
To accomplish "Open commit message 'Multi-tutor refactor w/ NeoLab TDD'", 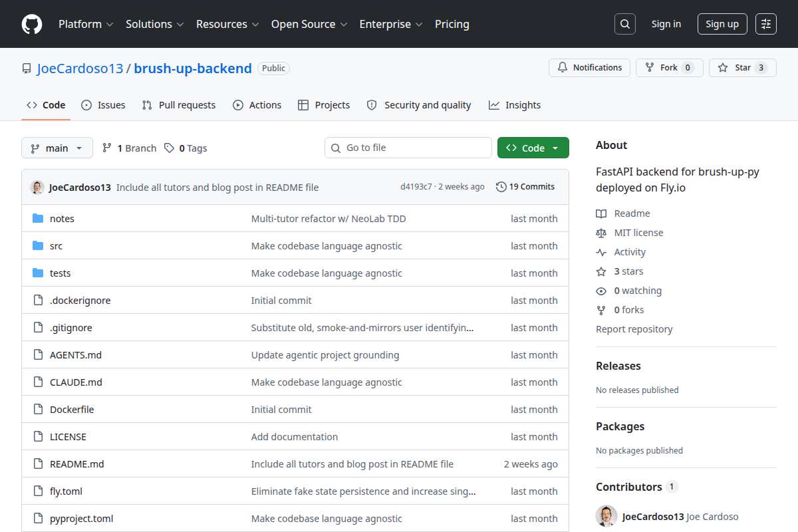I will tap(329, 219).
